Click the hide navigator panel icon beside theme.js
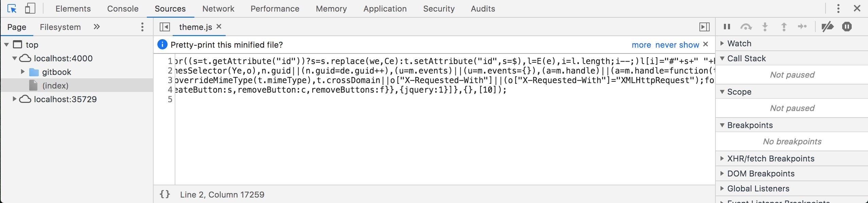Viewport: 868px width, 203px height. click(x=164, y=26)
